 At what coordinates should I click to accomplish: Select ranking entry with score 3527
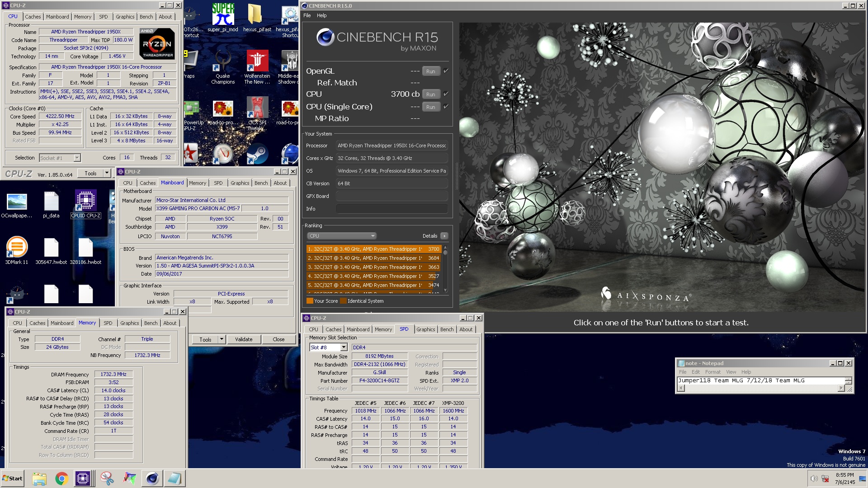click(x=374, y=276)
